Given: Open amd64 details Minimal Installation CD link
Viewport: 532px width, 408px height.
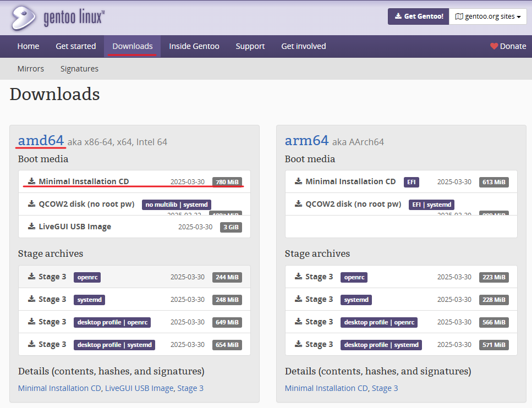Looking at the screenshot, I should 59,388.
